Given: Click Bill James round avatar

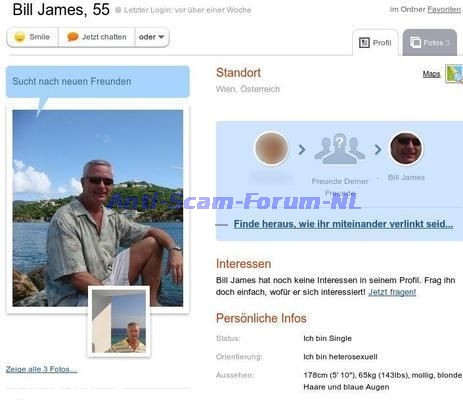Looking at the screenshot, I should (406, 149).
